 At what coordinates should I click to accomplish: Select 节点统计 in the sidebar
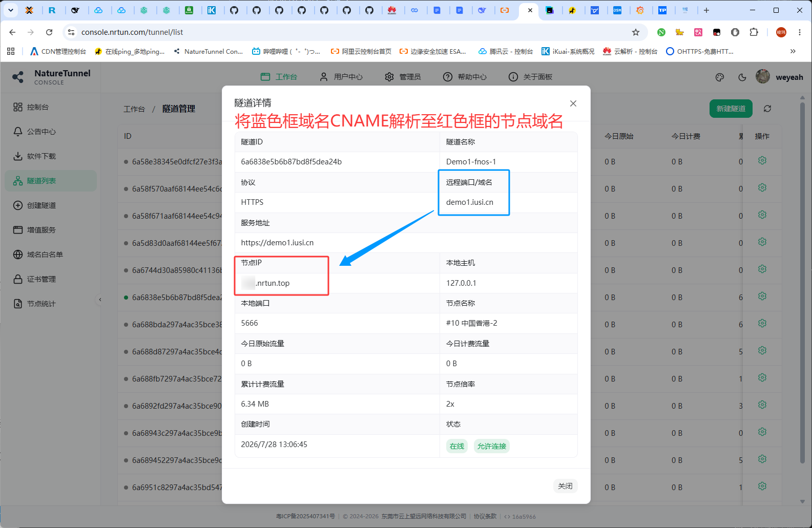pos(50,304)
